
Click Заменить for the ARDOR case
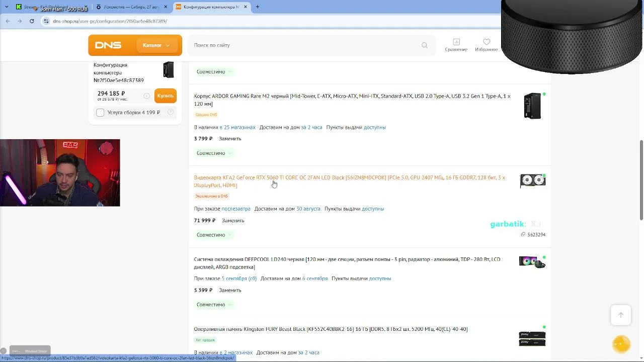pyautogui.click(x=230, y=139)
